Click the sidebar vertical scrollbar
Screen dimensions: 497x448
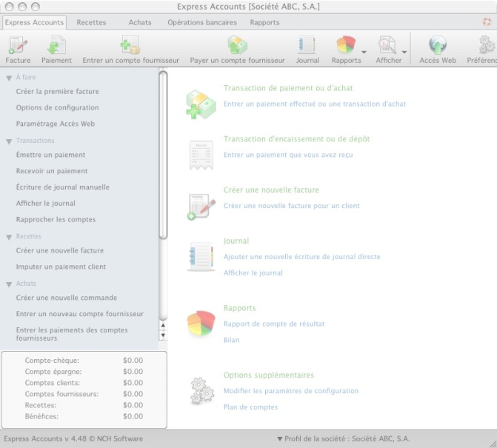click(x=163, y=156)
